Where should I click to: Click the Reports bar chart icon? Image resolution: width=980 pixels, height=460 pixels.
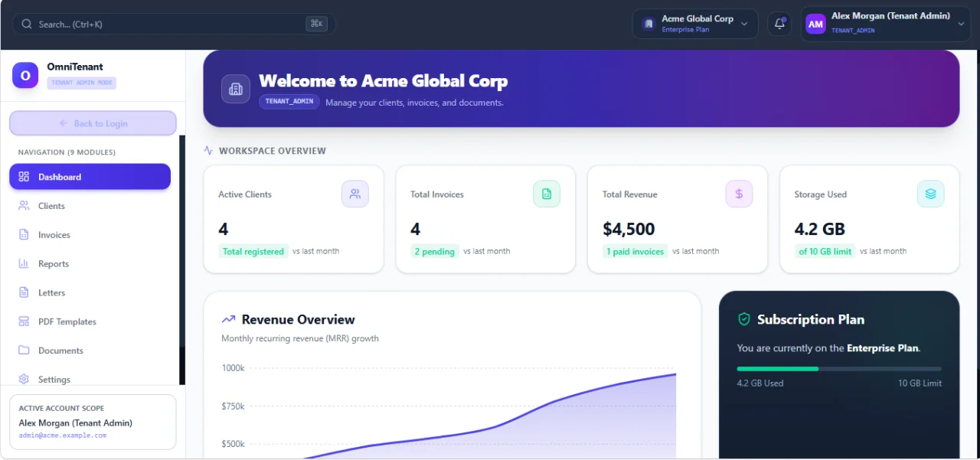(x=24, y=264)
